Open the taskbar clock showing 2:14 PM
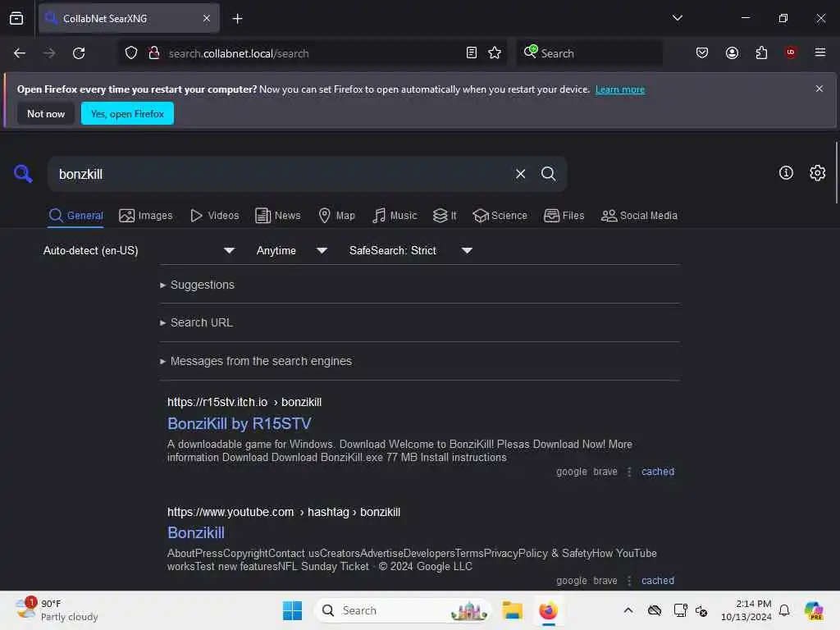Viewport: 840px width, 630px height. pos(746,610)
